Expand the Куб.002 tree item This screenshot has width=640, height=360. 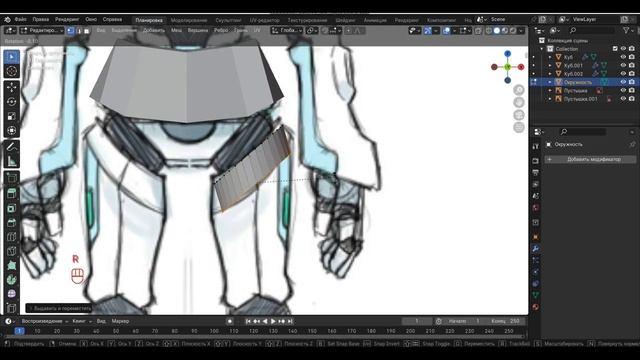click(550, 74)
